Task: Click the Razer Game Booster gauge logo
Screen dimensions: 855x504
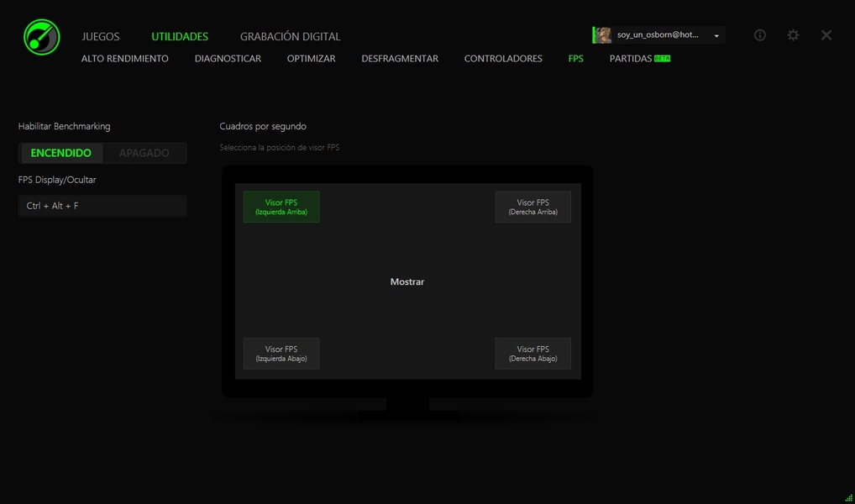Action: pos(41,37)
